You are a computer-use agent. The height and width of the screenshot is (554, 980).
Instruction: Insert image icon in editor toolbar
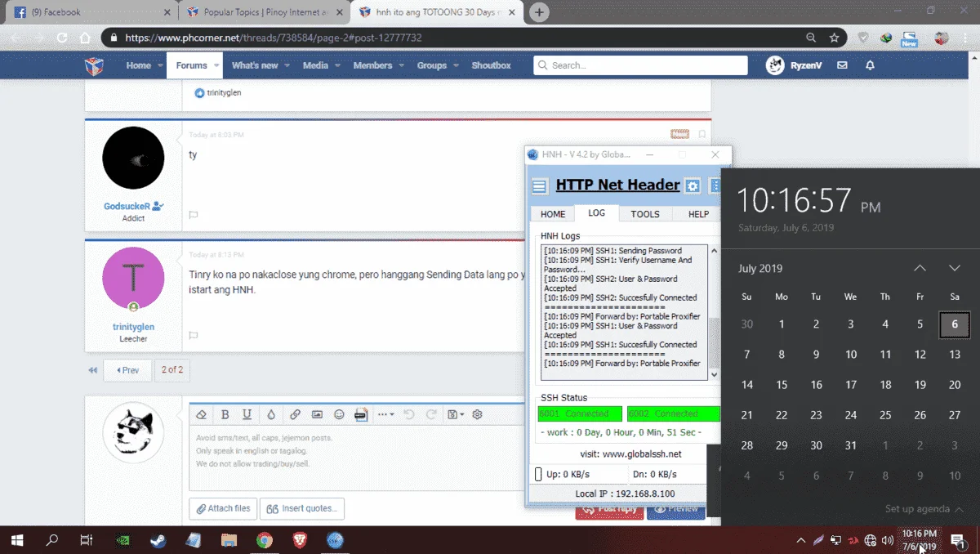coord(317,414)
